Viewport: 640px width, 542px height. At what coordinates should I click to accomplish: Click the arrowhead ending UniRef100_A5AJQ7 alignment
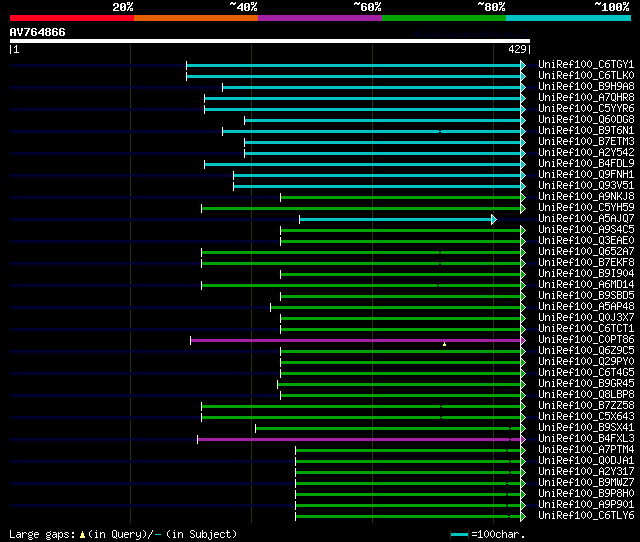(x=494, y=220)
